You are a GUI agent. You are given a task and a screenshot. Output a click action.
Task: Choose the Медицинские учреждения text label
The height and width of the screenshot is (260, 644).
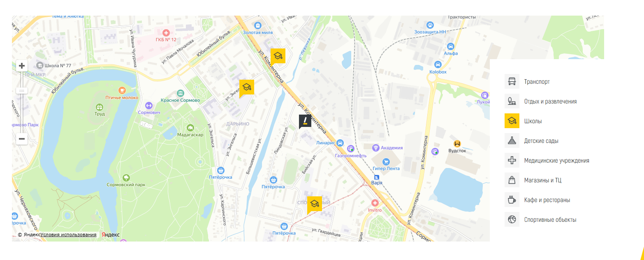[x=557, y=161]
